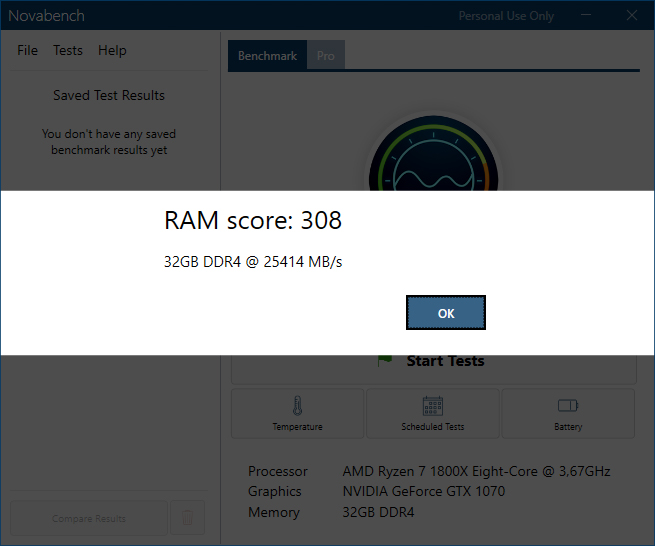Click the NVIDIA GeForce GTX 1070 value
This screenshot has width=655, height=546.
click(424, 491)
